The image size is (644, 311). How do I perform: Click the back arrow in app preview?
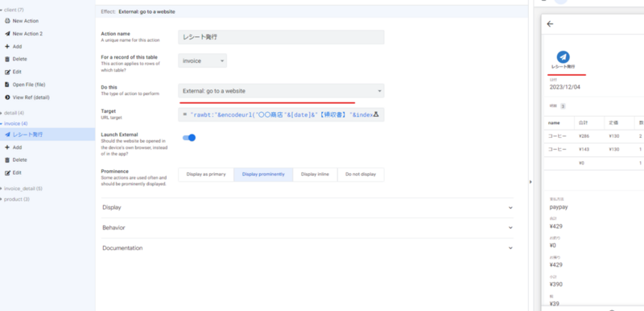click(x=551, y=24)
